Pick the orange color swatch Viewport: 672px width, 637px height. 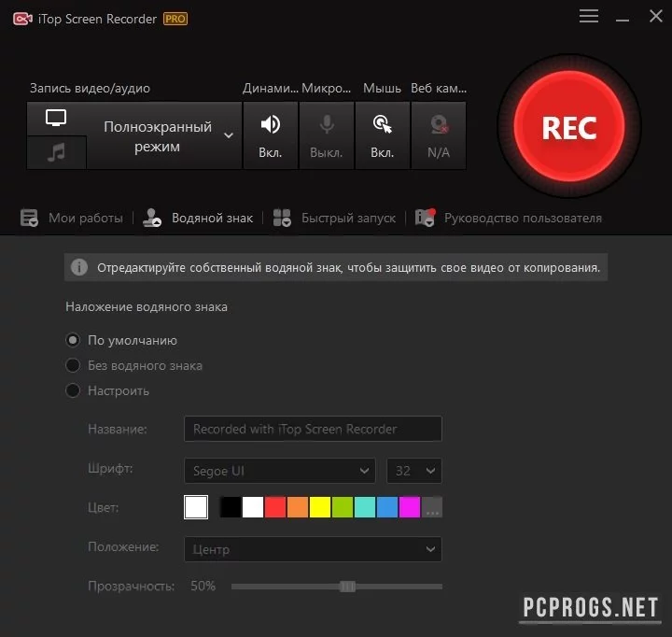pyautogui.click(x=298, y=507)
